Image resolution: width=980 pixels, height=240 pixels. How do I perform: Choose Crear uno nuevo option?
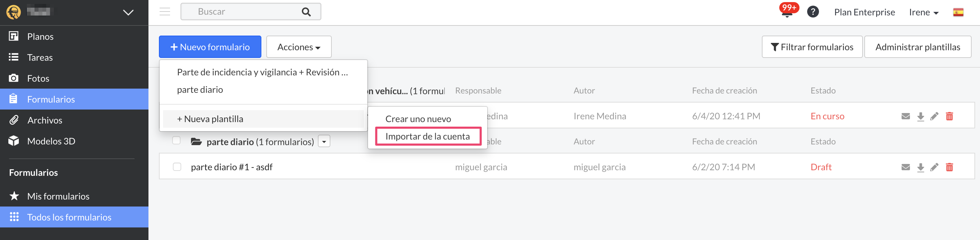418,119
